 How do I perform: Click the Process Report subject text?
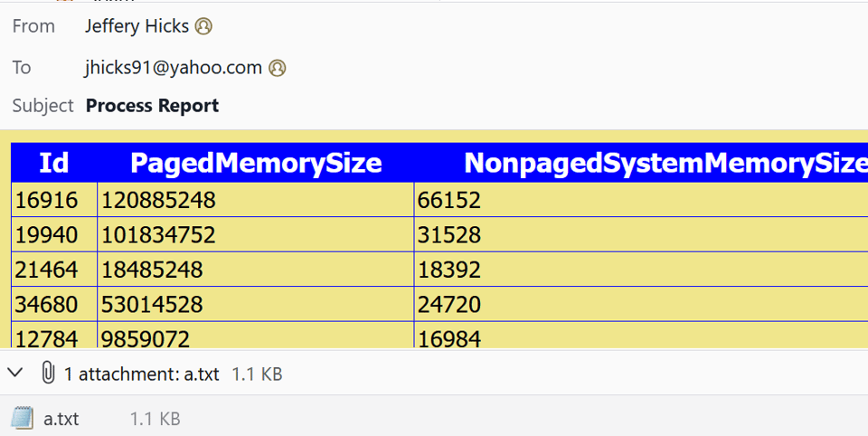point(152,105)
